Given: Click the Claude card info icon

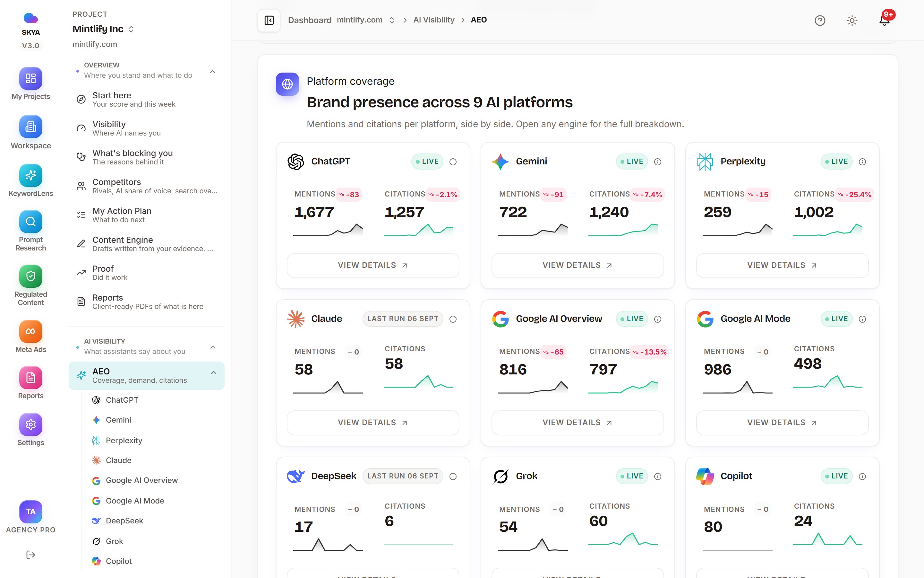Looking at the screenshot, I should (453, 319).
